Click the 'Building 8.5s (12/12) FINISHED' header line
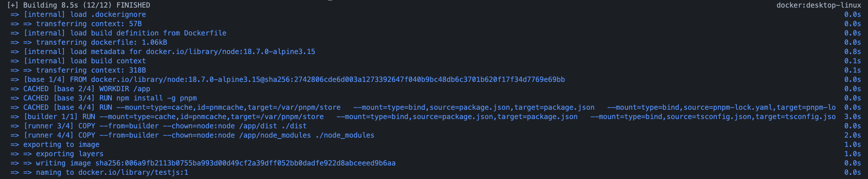Image resolution: width=868 pixels, height=179 pixels. point(78,5)
